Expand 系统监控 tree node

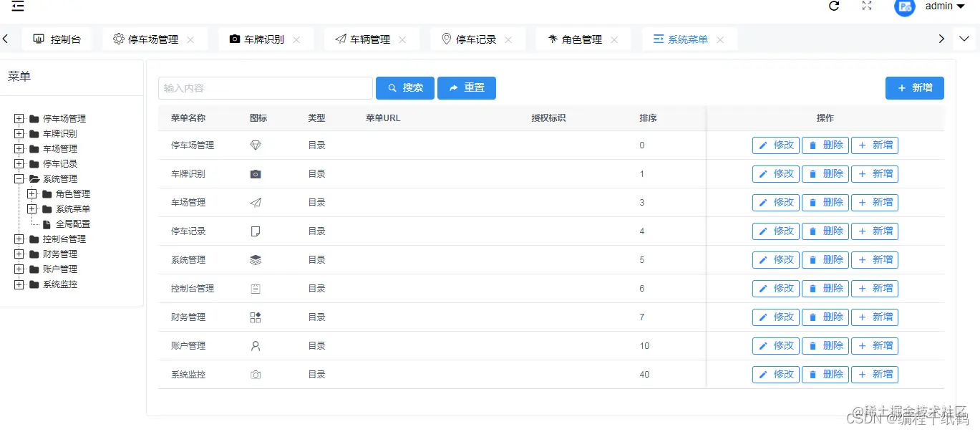[19, 284]
